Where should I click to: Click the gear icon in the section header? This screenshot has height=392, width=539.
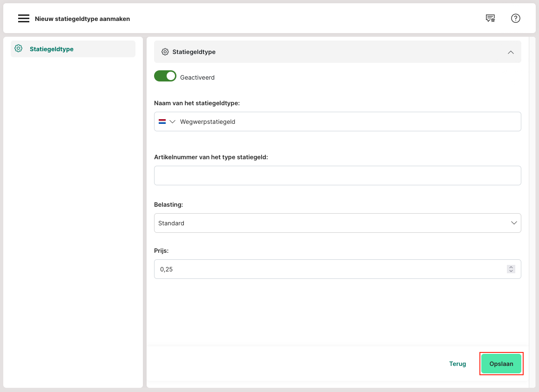click(165, 52)
